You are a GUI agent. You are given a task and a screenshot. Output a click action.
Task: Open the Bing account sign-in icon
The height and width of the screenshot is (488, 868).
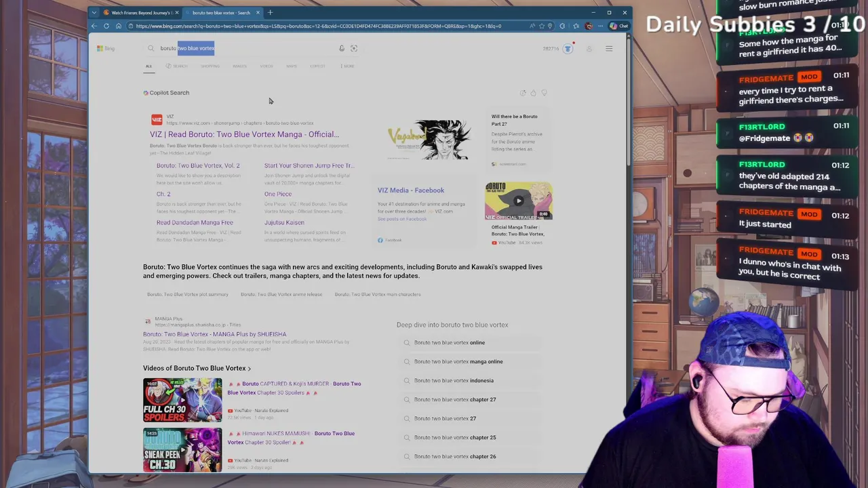(589, 48)
